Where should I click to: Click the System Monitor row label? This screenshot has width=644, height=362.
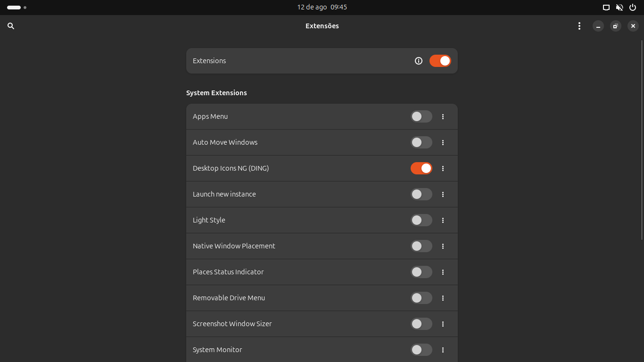(217, 350)
